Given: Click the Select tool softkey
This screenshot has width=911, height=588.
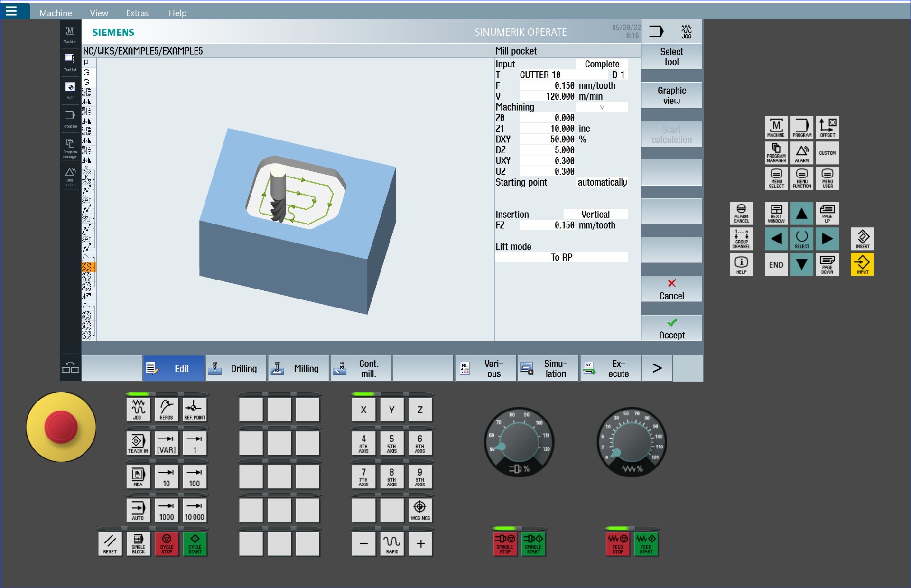Looking at the screenshot, I should pos(672,56).
